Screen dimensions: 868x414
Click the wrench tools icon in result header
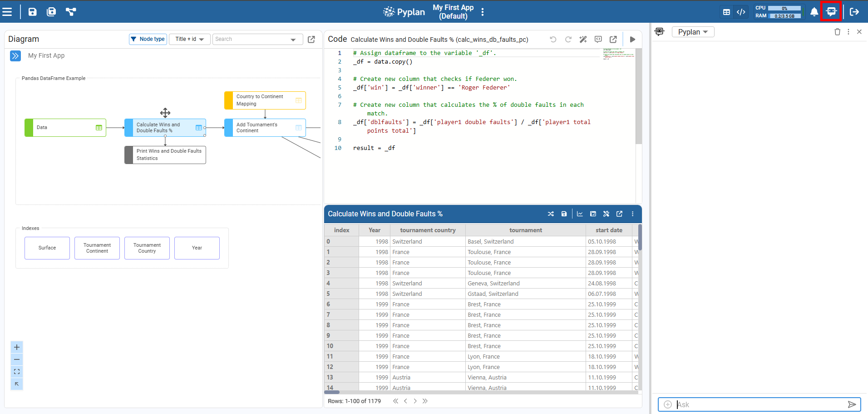coord(606,214)
